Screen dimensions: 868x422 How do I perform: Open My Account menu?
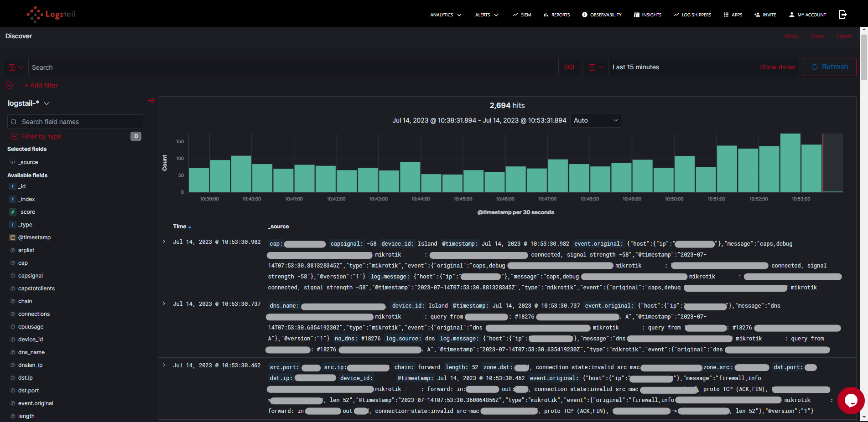coord(807,15)
